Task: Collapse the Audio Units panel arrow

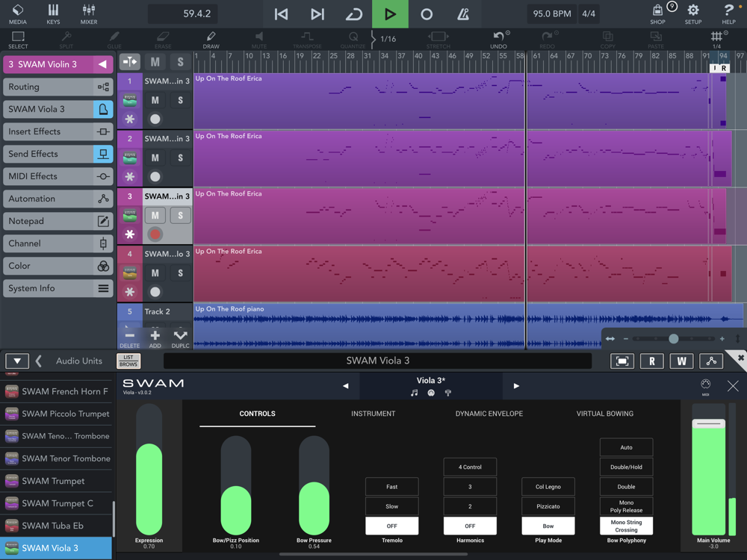Action: click(x=17, y=361)
